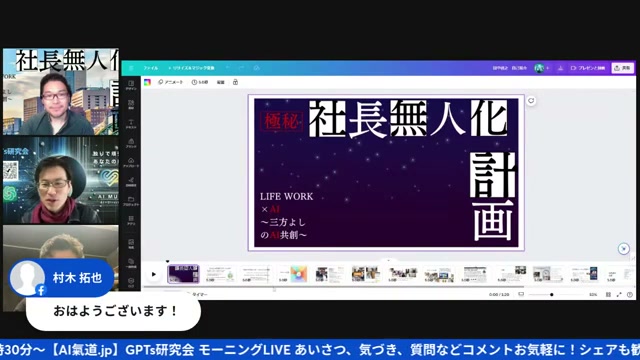
Task: Open the アップロード panel in sidebar
Action: tap(131, 163)
